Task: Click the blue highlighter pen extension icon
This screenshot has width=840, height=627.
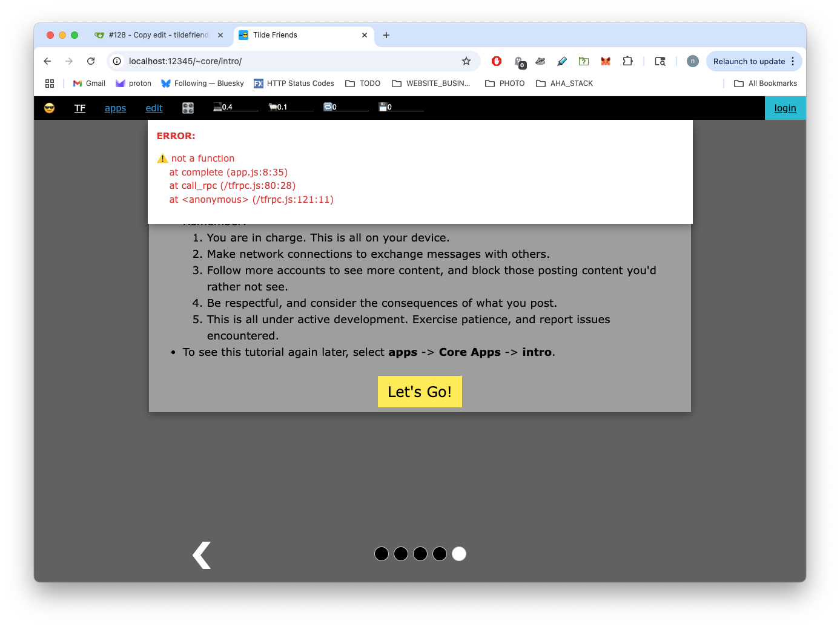Action: (x=562, y=61)
